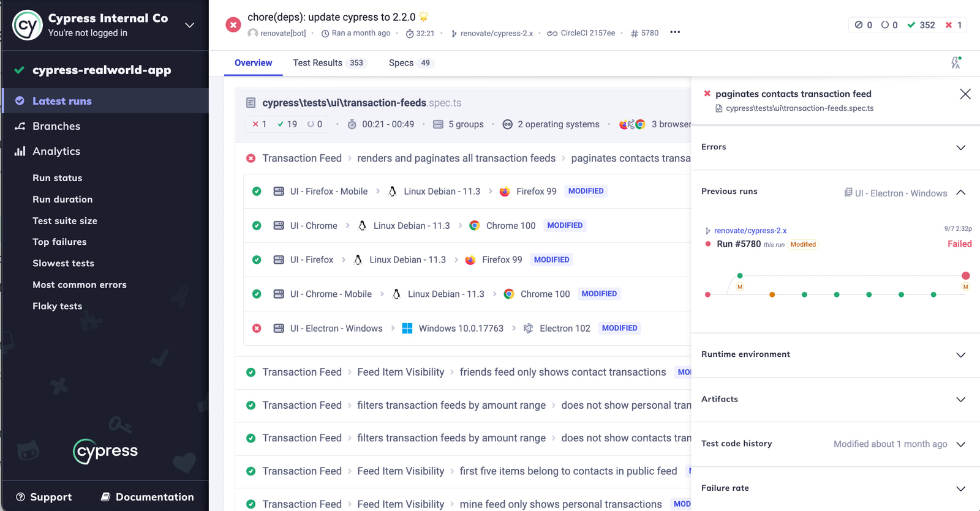Click the 2 operating systems indicator
Viewport: 980px width, 511px height.
point(551,124)
